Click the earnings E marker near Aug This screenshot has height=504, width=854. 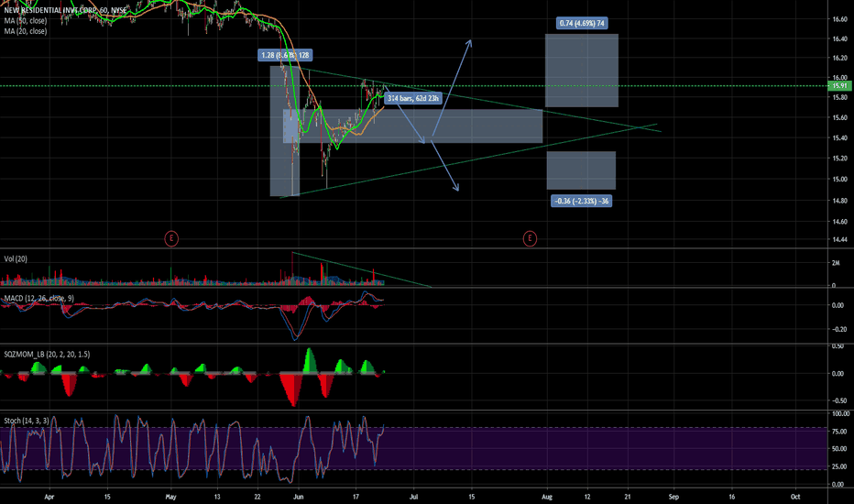coord(530,238)
